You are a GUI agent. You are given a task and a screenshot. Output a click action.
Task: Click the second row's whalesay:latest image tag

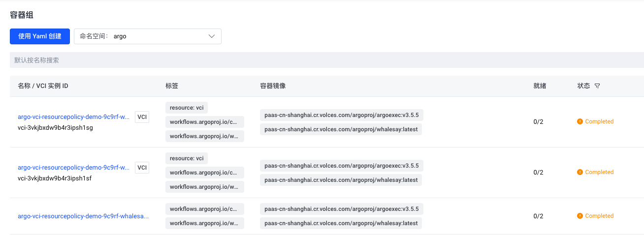pos(341,180)
